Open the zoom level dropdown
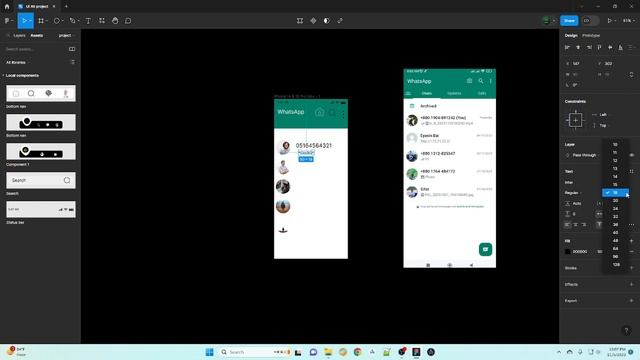The image size is (640, 360). [628, 20]
